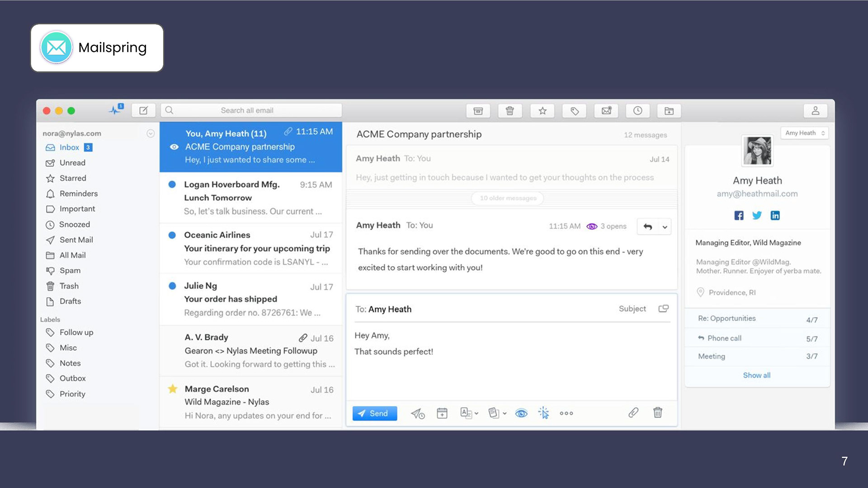The image size is (868, 488).
Task: Toggle the contact sidebar person icon
Action: pos(815,111)
